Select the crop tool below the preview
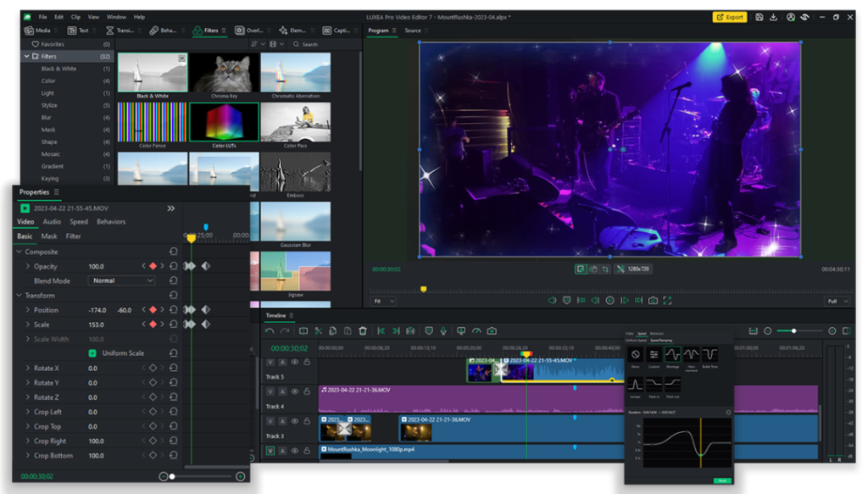This screenshot has width=868, height=494. [x=605, y=269]
